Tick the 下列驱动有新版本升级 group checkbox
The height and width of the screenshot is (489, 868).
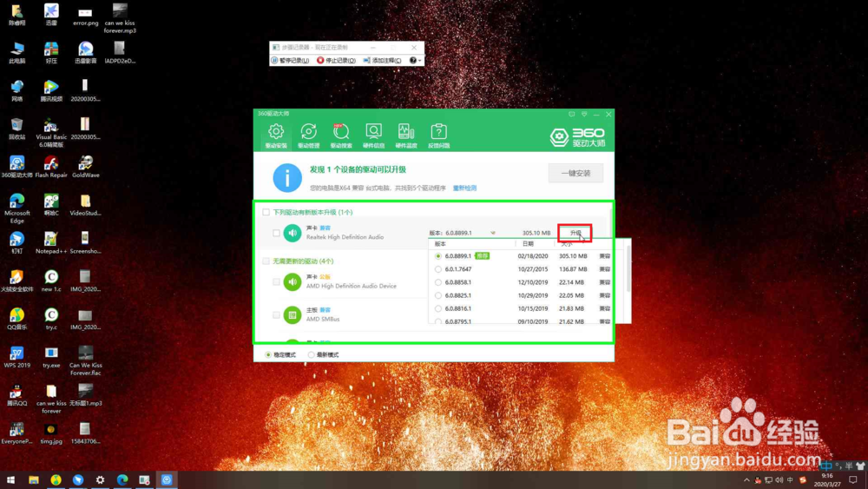[266, 212]
